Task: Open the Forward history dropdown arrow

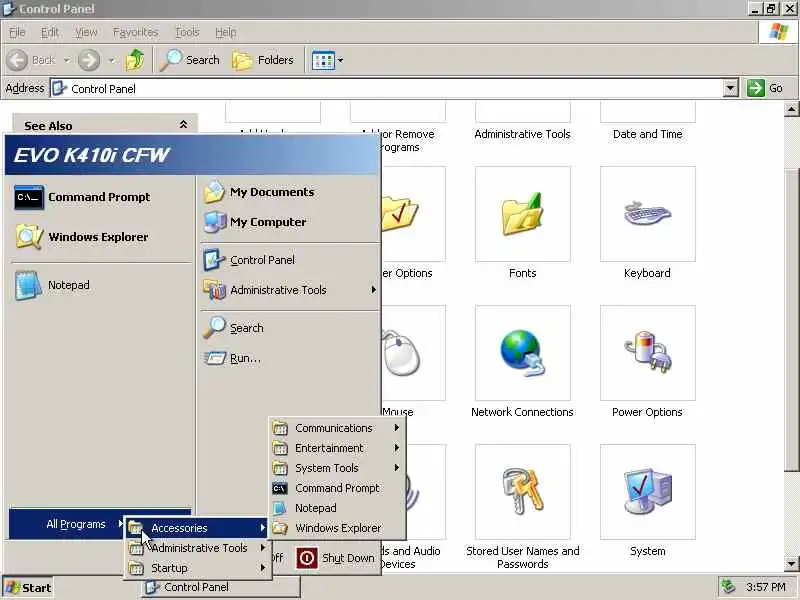Action: [111, 60]
